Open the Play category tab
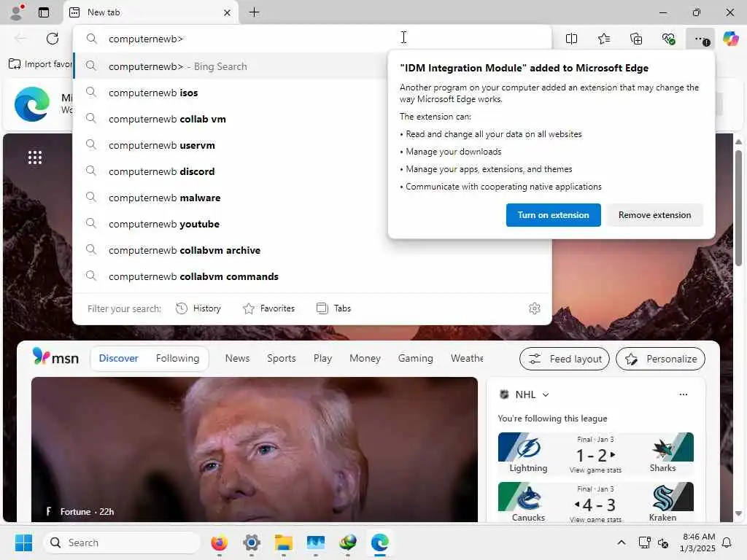The image size is (747, 560). (322, 358)
